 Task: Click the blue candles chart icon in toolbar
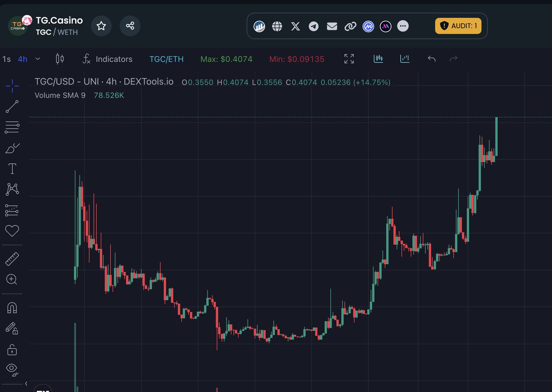379,59
